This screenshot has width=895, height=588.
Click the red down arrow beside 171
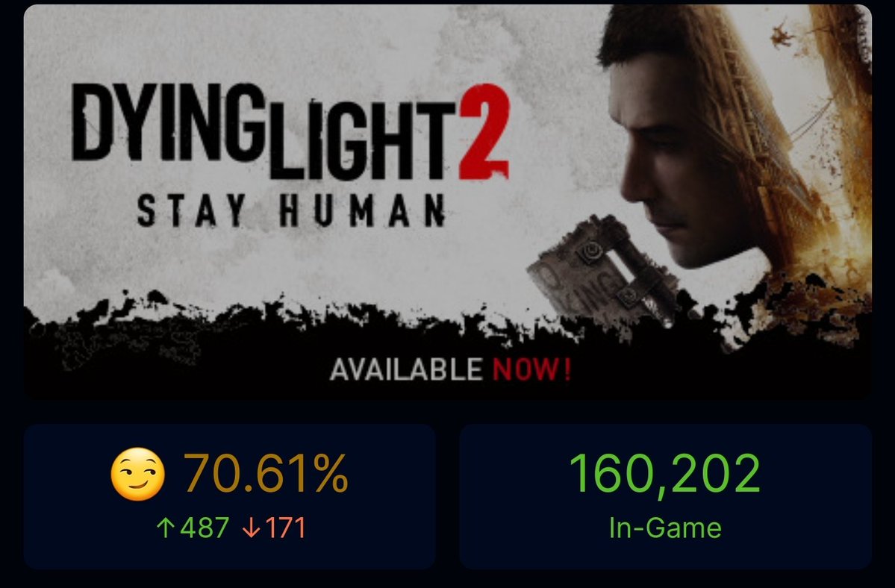tap(251, 528)
